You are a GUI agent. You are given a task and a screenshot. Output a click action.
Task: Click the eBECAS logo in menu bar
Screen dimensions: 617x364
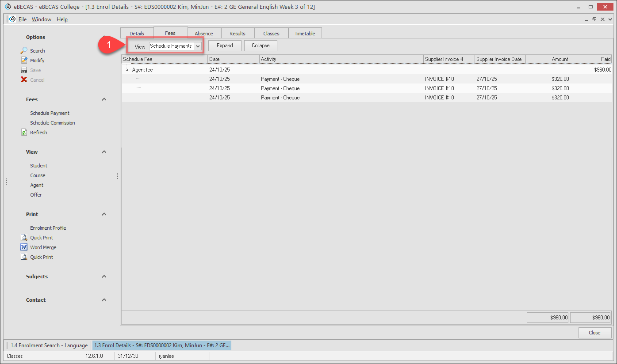[x=12, y=19]
